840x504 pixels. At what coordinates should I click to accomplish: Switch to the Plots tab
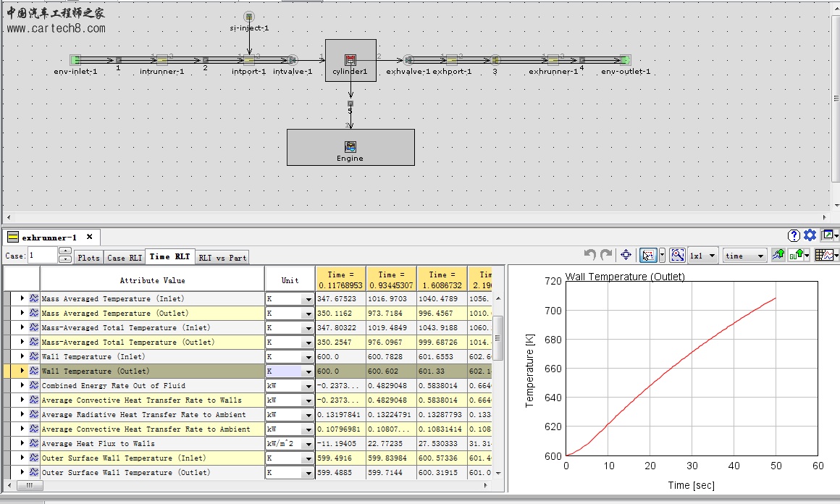click(x=88, y=258)
